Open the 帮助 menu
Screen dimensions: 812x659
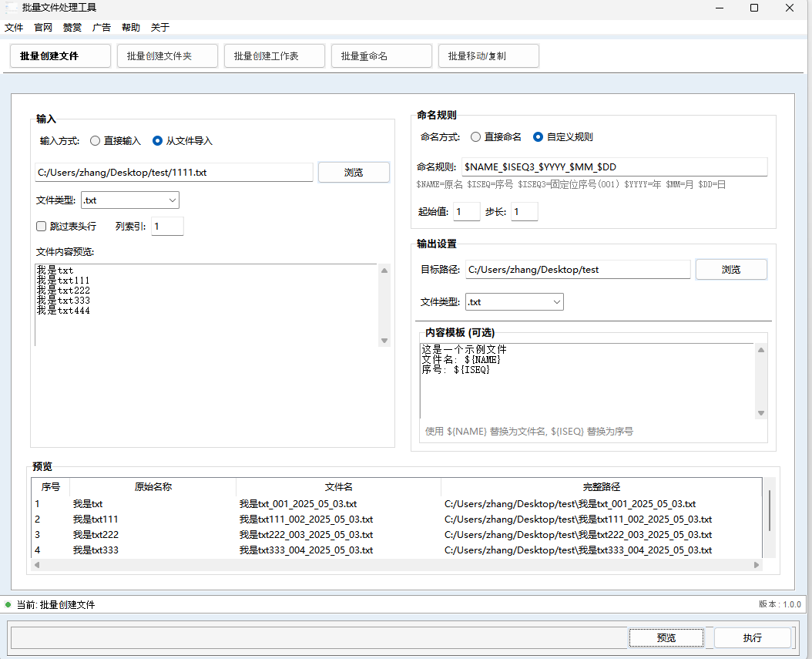click(x=131, y=27)
